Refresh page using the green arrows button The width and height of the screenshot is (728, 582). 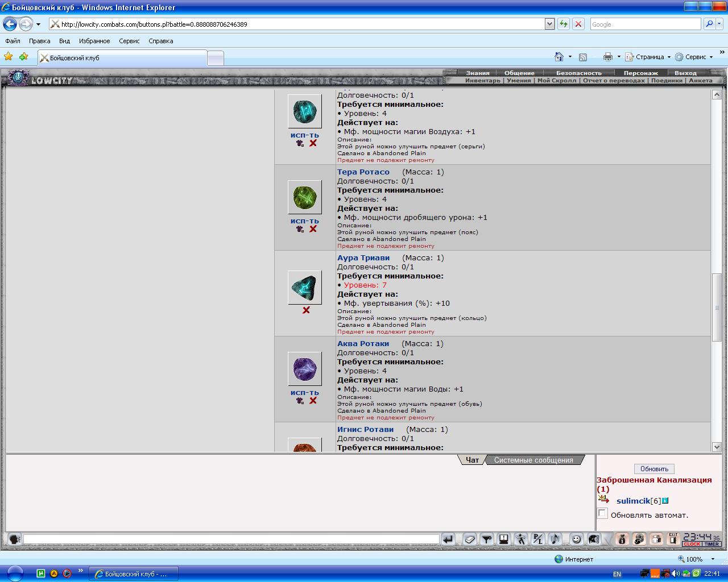pos(564,24)
